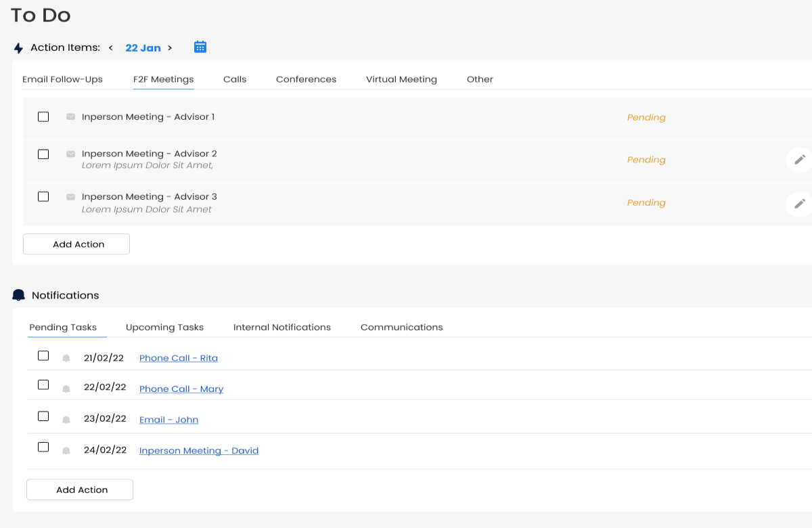Tick the checkbox for Phone Call - Mary

(x=43, y=384)
